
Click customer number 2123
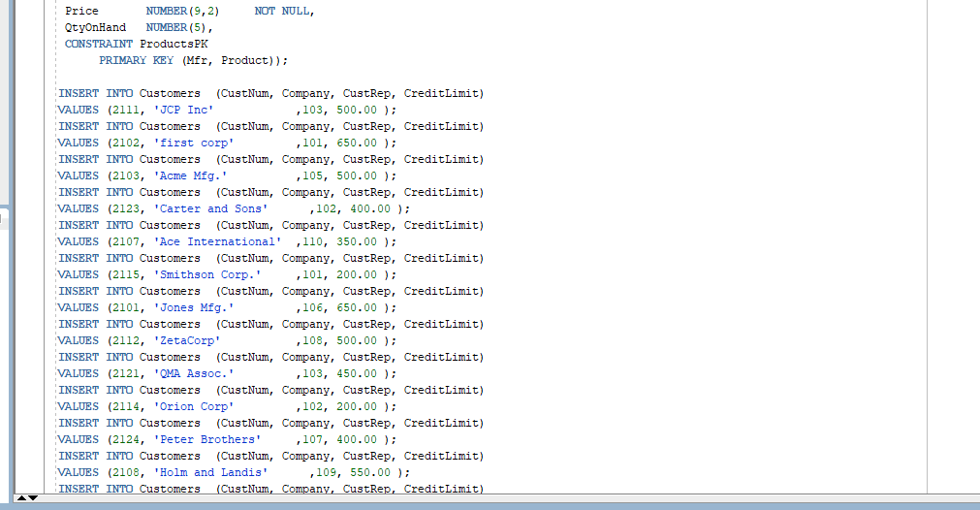(x=126, y=208)
